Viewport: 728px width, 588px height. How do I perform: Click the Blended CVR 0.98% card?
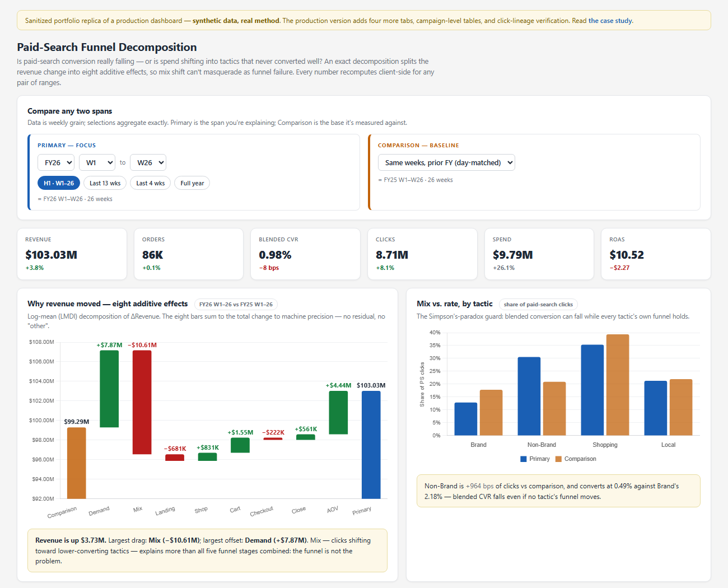click(x=306, y=254)
